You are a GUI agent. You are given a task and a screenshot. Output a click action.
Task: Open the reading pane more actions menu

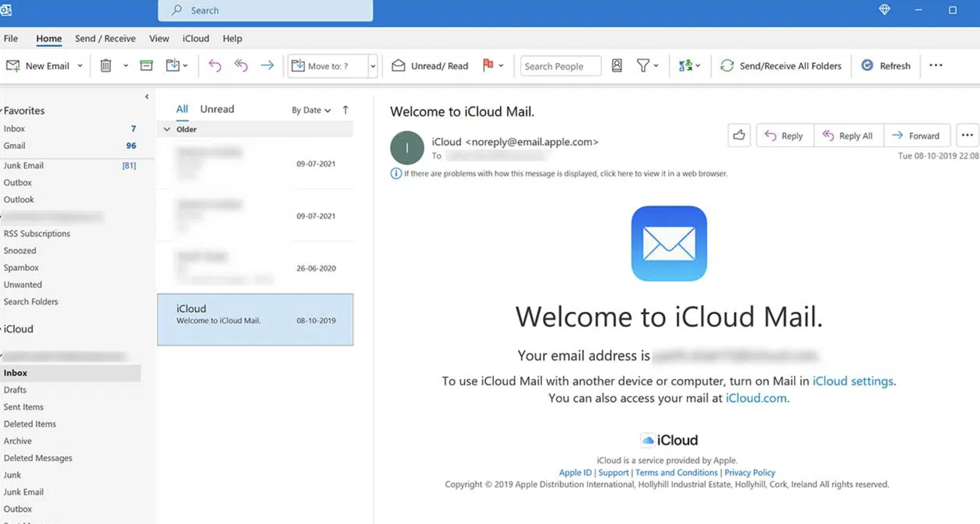coord(967,136)
